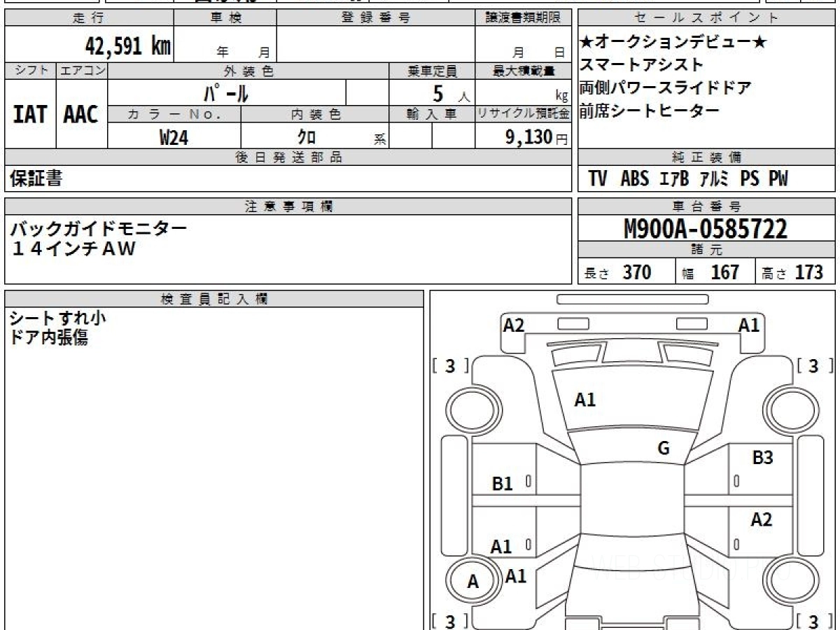Select the クロ interior color value
The height and width of the screenshot is (630, 840).
pos(307,137)
